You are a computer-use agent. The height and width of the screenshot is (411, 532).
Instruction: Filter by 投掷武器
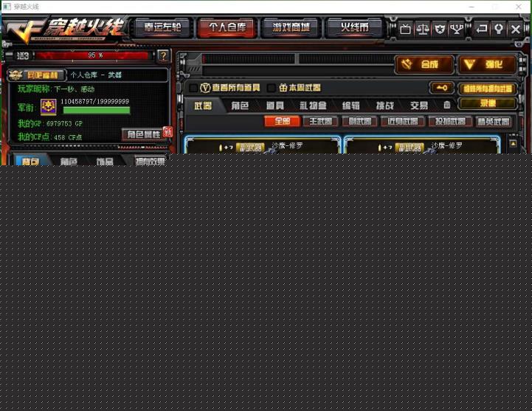pyautogui.click(x=450, y=121)
